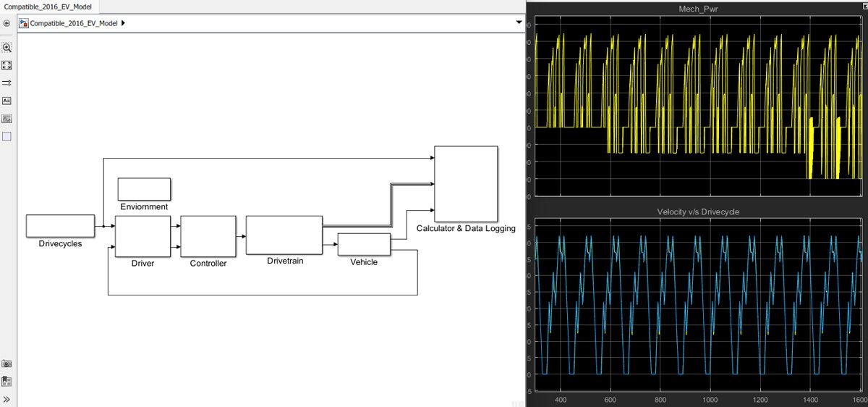868x407 pixels.
Task: Click the Calculator & Data Logging block
Action: [x=465, y=184]
